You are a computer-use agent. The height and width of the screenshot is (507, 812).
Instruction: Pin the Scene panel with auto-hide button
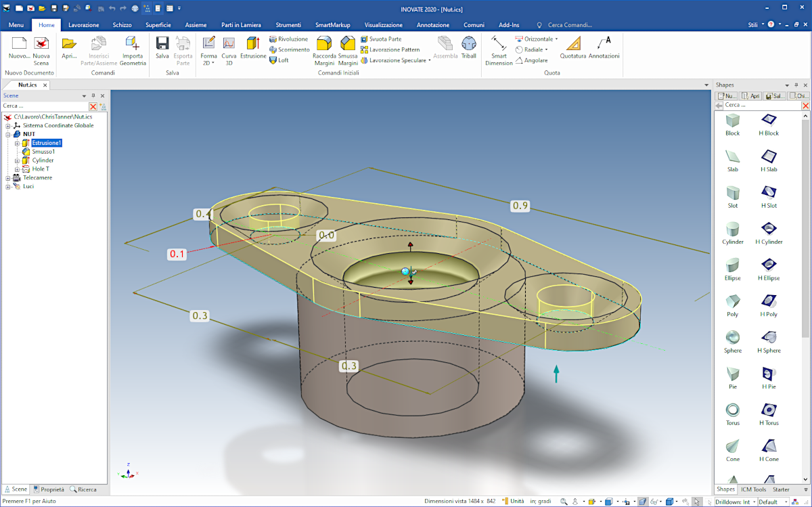point(93,96)
